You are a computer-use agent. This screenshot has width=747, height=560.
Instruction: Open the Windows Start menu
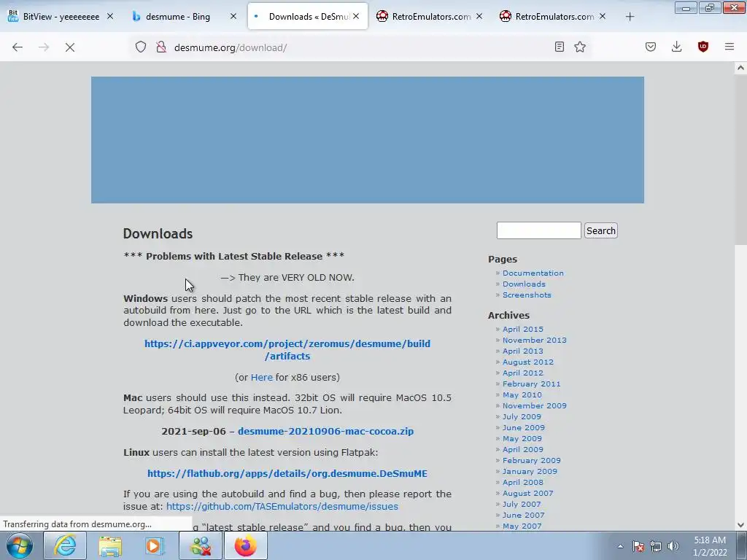19,545
